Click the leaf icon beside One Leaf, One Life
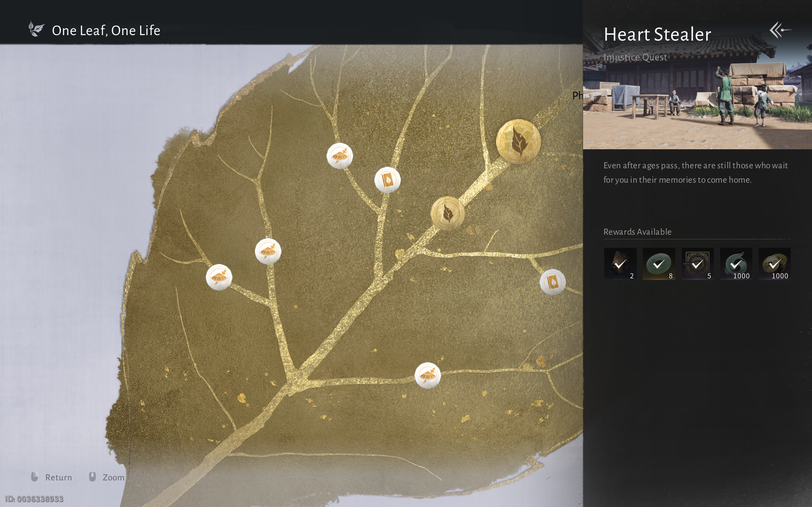 tap(36, 29)
